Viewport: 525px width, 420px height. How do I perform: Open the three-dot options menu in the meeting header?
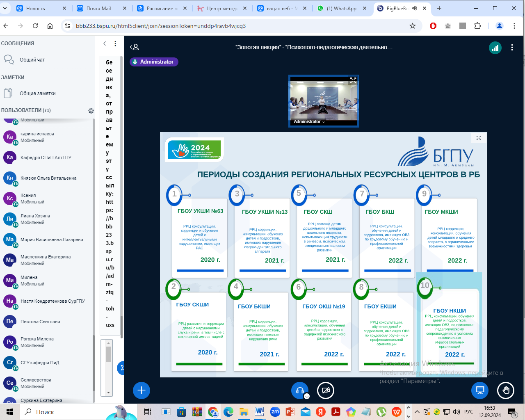pos(512,48)
